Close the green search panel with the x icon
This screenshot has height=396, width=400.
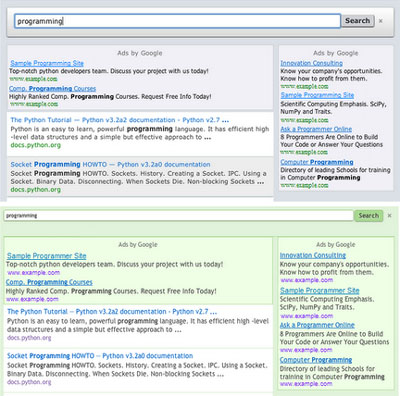coord(389,216)
